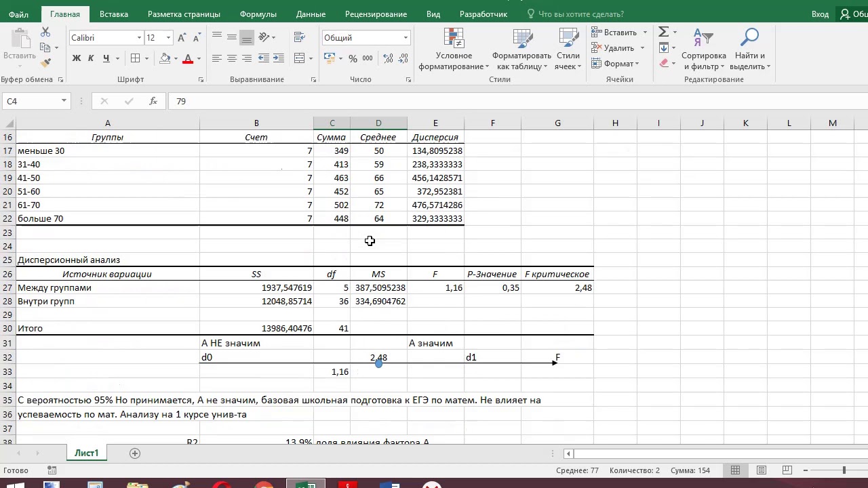The width and height of the screenshot is (868, 488).
Task: Expand the Число group dialog launcher
Action: (x=408, y=80)
